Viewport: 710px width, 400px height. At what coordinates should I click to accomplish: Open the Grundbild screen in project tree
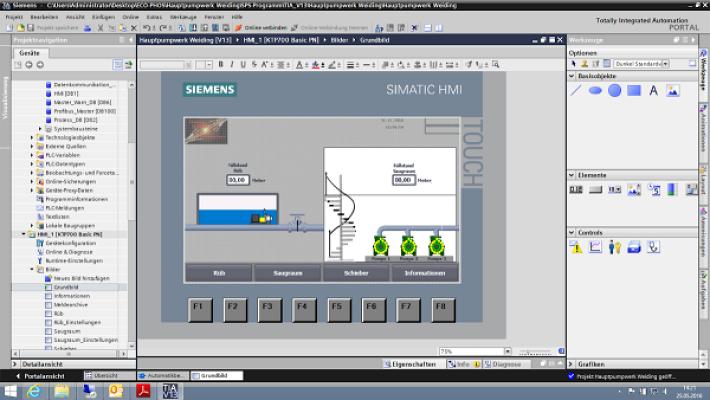point(66,287)
